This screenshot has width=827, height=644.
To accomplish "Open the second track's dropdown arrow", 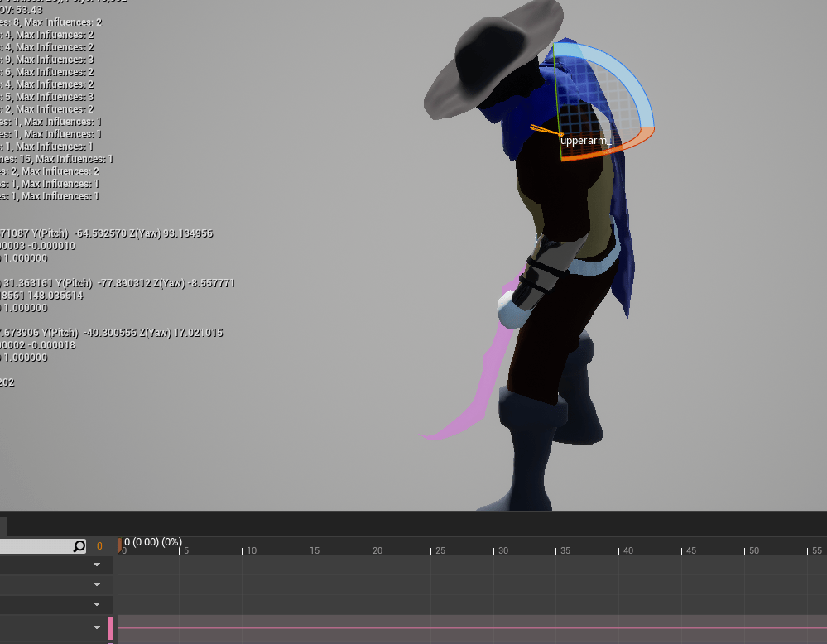I will pos(97,584).
